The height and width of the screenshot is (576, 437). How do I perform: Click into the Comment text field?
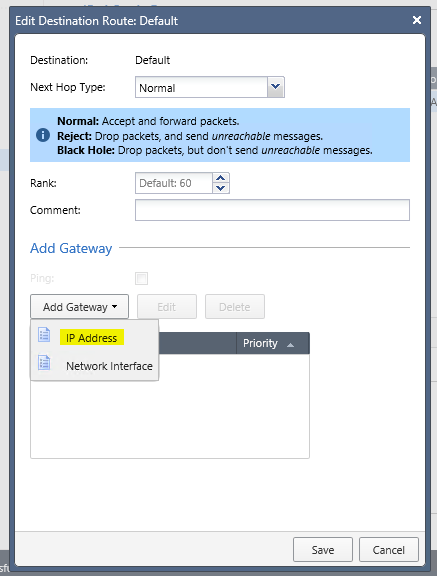click(x=272, y=210)
